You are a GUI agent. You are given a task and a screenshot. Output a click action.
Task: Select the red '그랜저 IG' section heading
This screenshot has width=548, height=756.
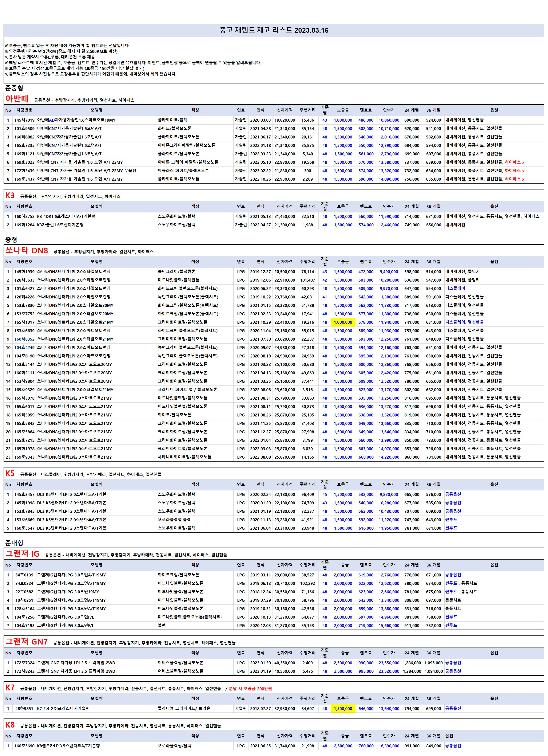click(22, 554)
